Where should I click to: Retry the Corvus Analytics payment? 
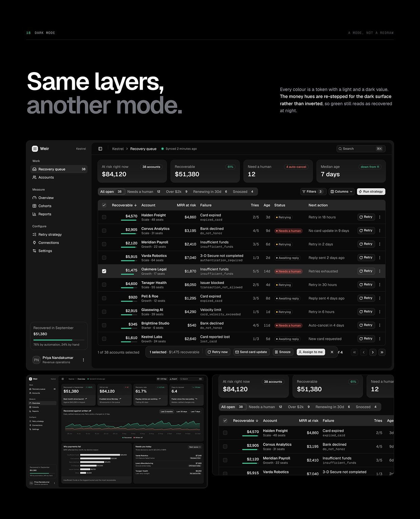tap(366, 231)
